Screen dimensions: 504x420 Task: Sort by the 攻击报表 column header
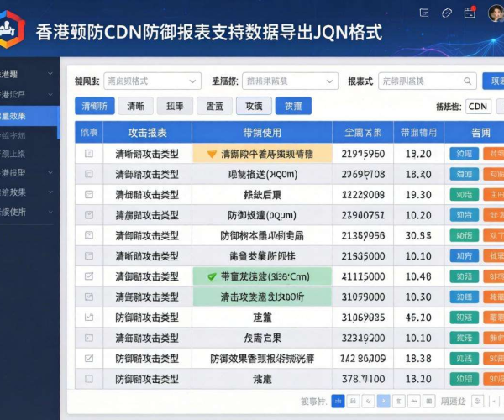tap(147, 132)
